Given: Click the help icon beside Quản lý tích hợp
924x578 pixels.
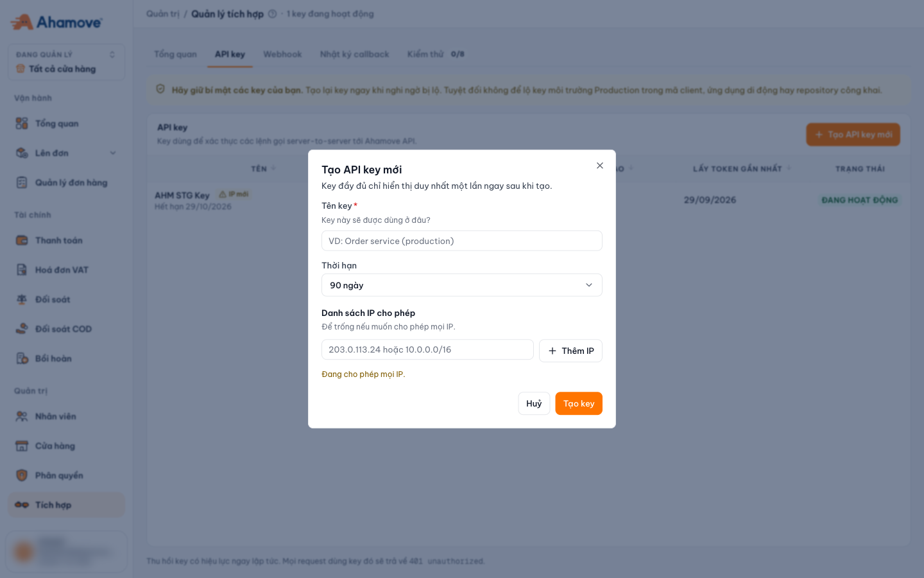Looking at the screenshot, I should point(272,13).
